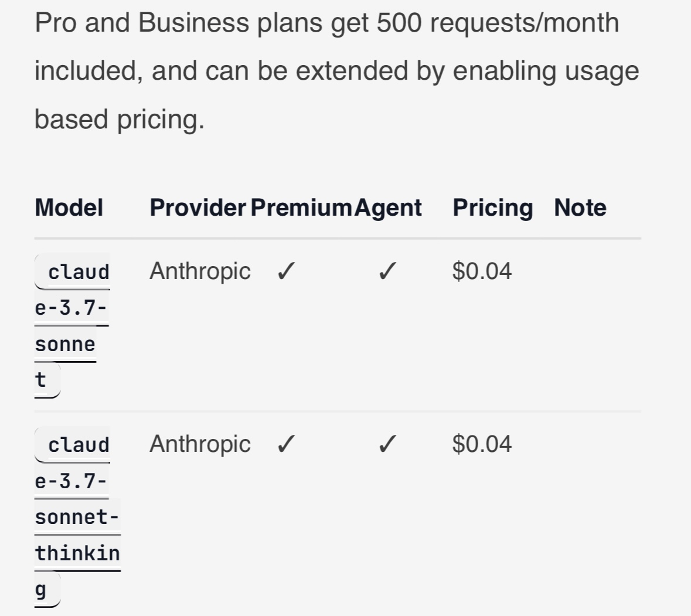Screen dimensions: 691x616
Task: Click the 'based pricing.' text line
Action: click(120, 120)
